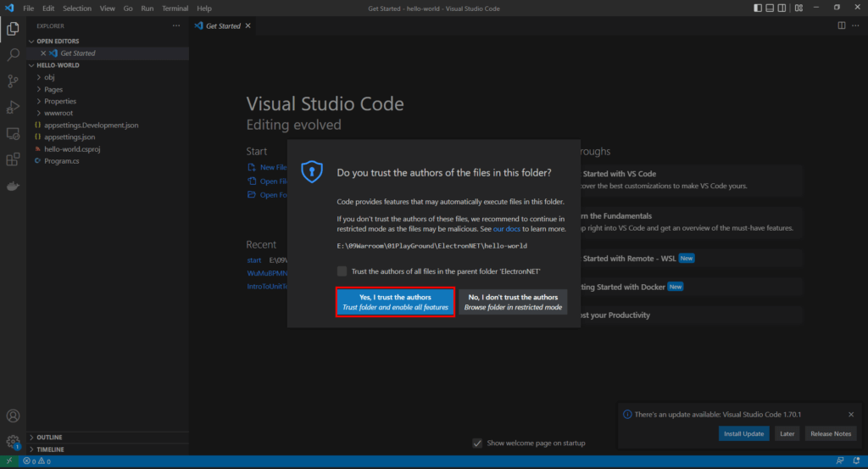Click the New File link under Start
The height and width of the screenshot is (469, 868).
point(267,167)
